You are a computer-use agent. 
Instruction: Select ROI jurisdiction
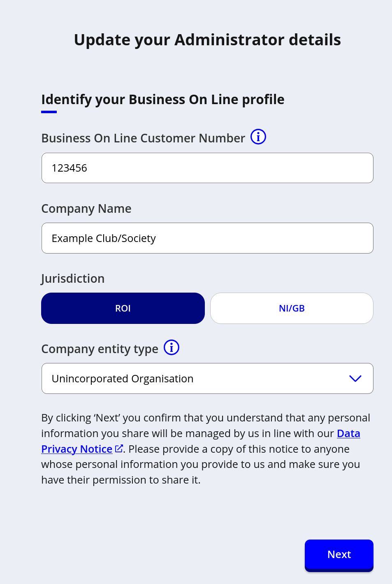point(123,308)
